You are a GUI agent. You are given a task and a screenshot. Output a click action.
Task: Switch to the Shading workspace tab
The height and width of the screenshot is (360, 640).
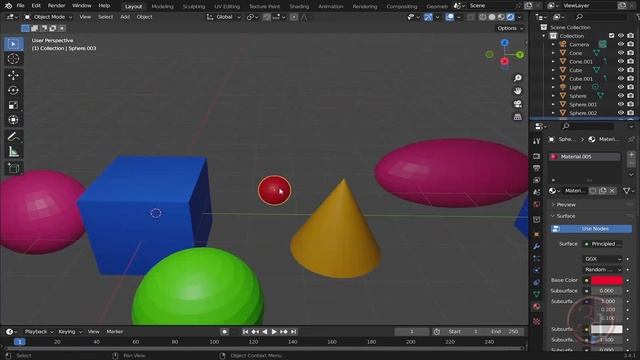pyautogui.click(x=299, y=7)
